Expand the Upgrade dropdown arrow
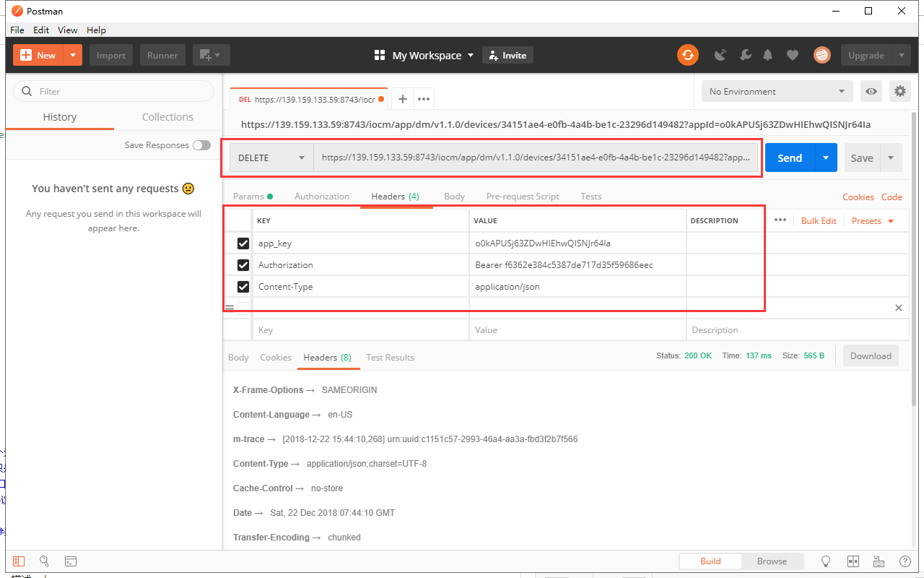This screenshot has width=924, height=578. 901,55
